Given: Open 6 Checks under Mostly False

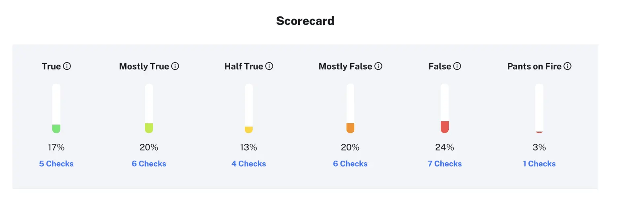Looking at the screenshot, I should (350, 164).
